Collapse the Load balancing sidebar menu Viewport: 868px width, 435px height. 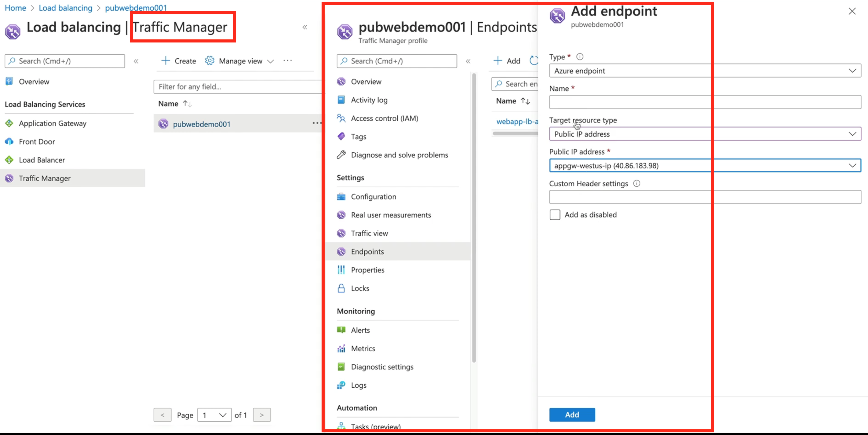[x=136, y=61]
